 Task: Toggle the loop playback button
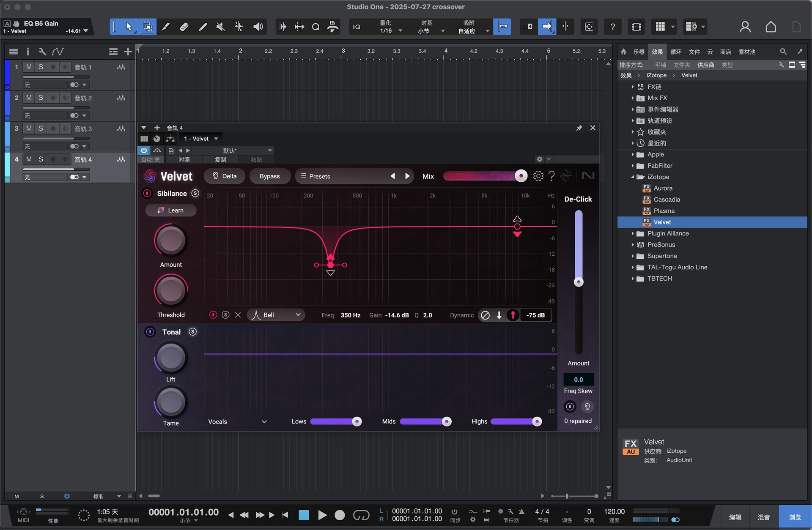point(361,515)
